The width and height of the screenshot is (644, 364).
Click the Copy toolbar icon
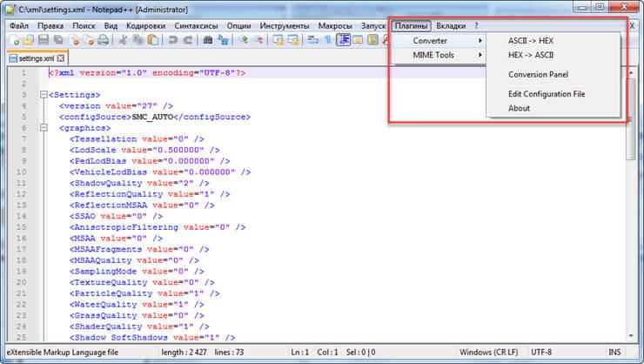[x=138, y=40]
